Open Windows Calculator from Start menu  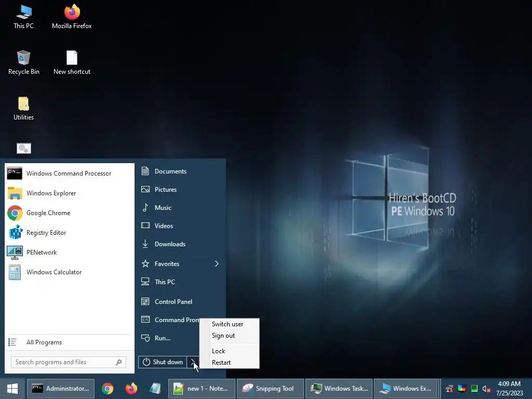(x=69, y=272)
